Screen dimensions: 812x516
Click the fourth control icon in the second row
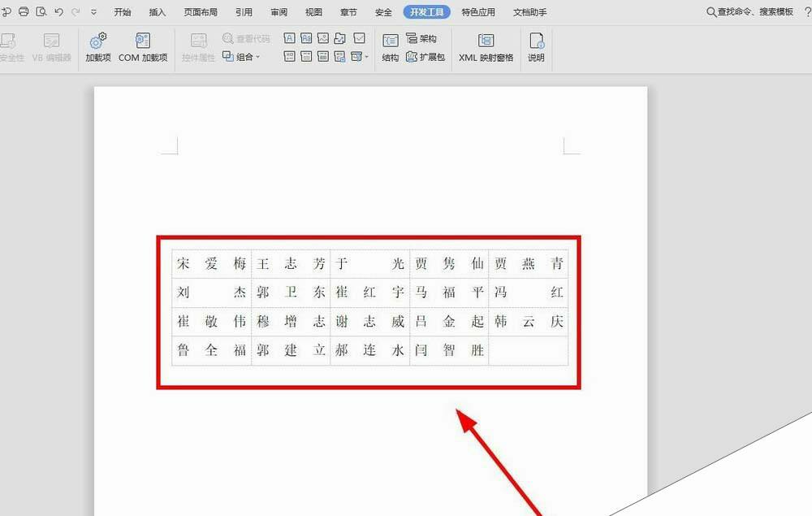[340, 56]
